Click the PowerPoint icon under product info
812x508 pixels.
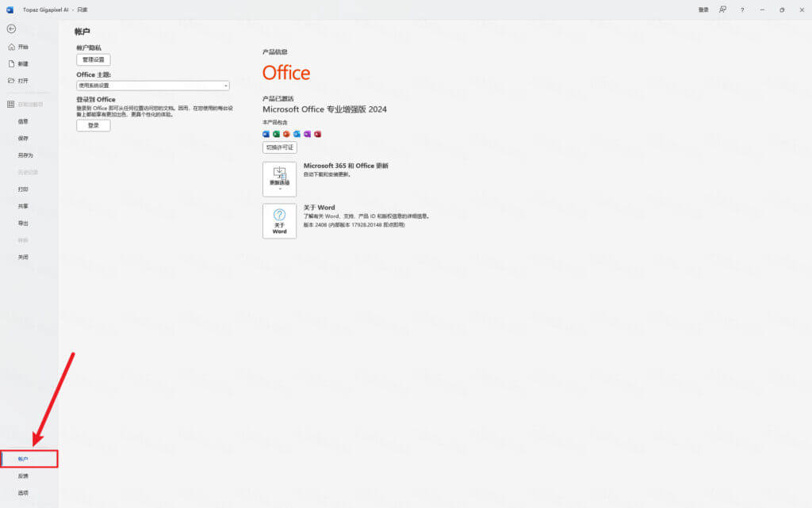pyautogui.click(x=287, y=134)
